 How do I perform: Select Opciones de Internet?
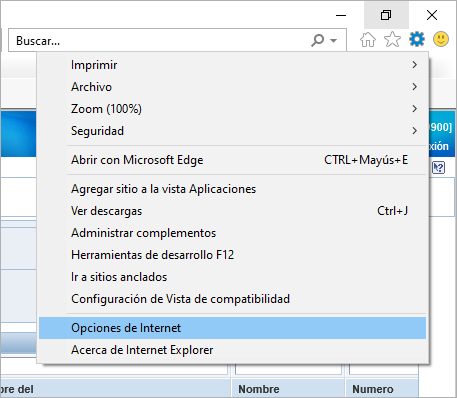[232, 328]
